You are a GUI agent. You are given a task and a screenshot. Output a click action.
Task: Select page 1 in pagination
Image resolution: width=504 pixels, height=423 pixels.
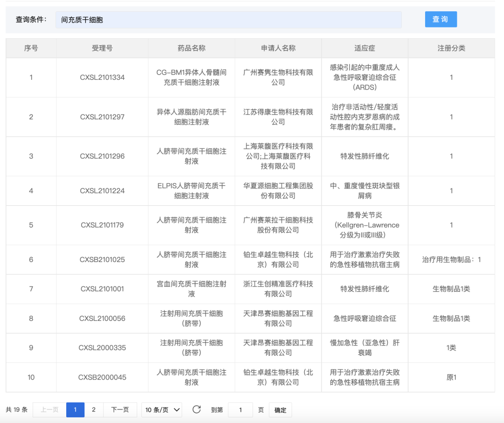(75, 410)
